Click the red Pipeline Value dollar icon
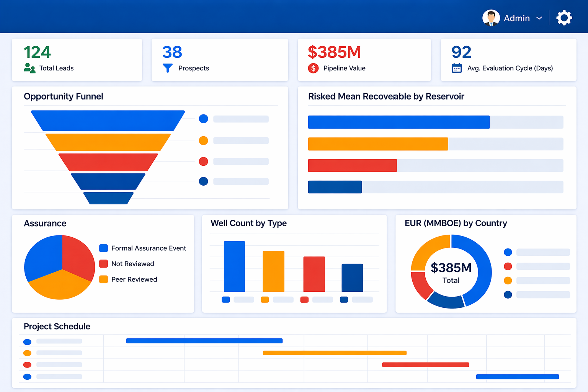Image resolution: width=588 pixels, height=392 pixels. coord(313,68)
